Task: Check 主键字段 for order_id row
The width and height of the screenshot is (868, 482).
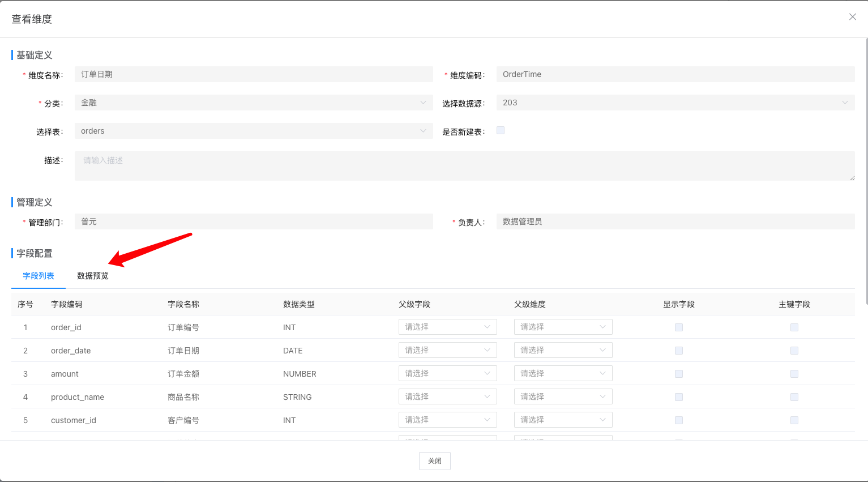Action: (794, 327)
